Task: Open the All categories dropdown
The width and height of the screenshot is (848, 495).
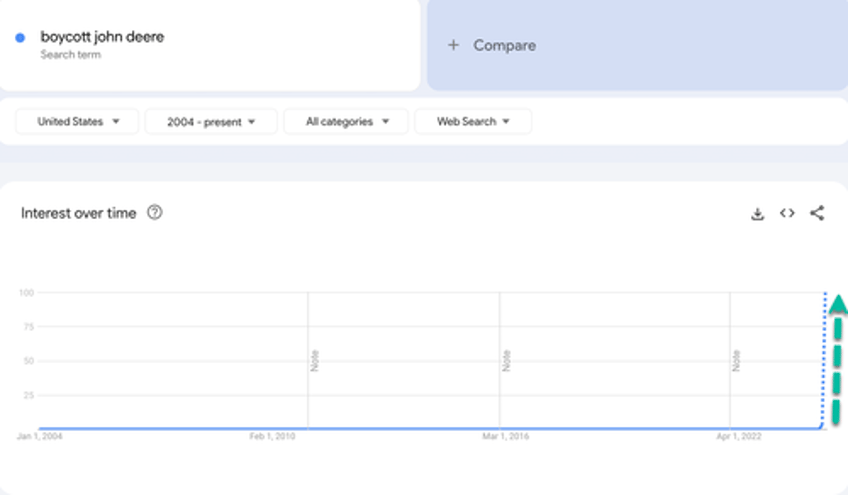Action: tap(346, 122)
